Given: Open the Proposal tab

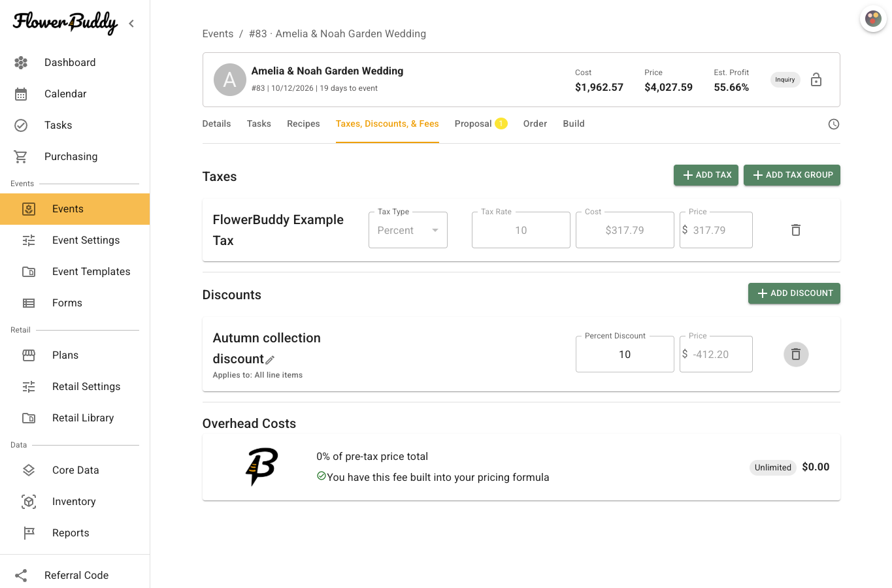Looking at the screenshot, I should [x=481, y=124].
